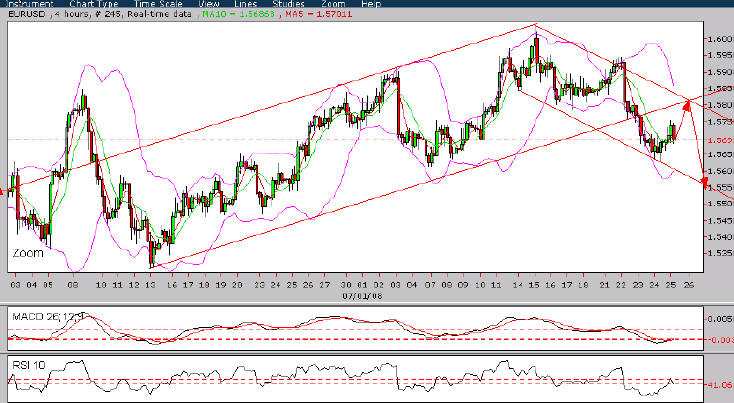734x403 pixels.
Task: Click the date axis label 02
Action: click(x=379, y=285)
